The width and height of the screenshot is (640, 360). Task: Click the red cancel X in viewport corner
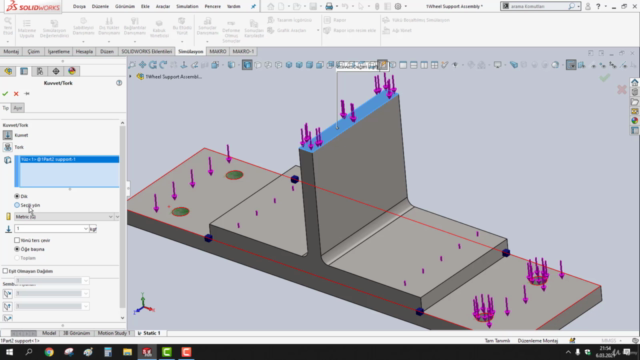click(x=621, y=89)
